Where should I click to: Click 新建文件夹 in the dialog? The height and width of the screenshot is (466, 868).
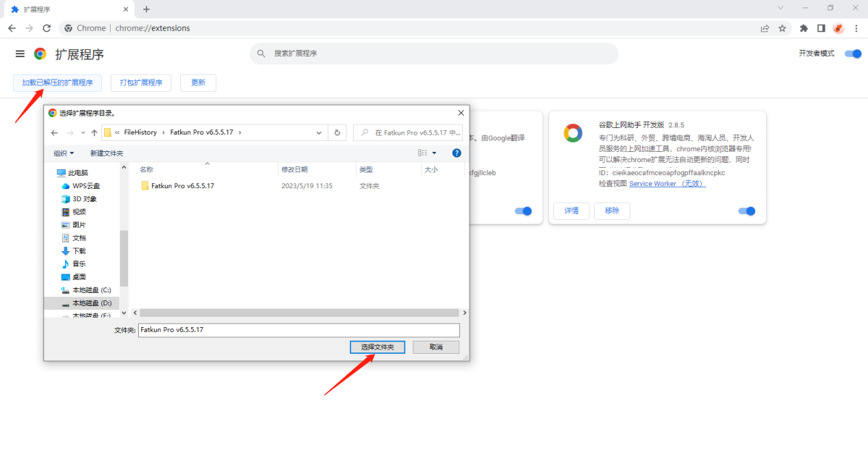[x=107, y=153]
